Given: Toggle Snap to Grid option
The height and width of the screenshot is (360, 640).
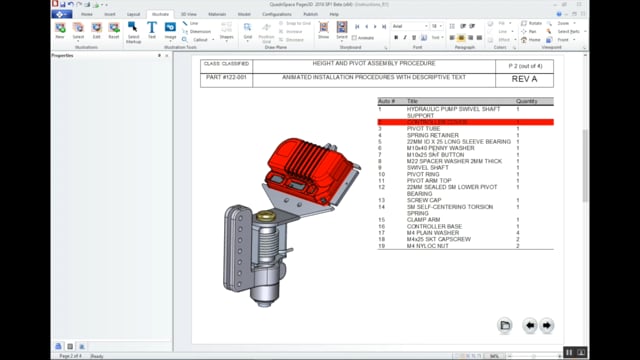Looking at the screenshot, I should pyautogui.click(x=295, y=23).
